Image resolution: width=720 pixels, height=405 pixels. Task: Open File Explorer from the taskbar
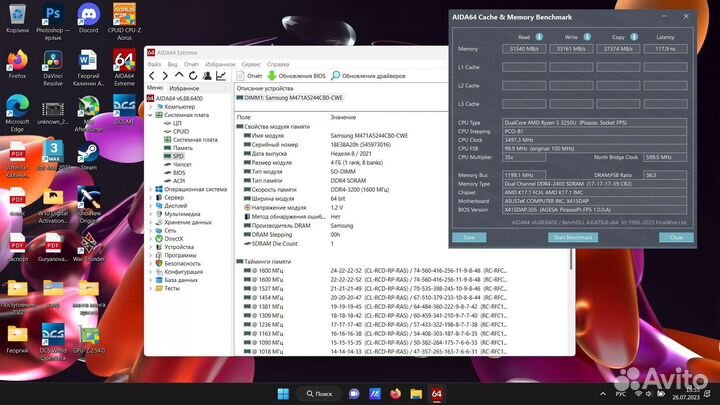point(416,394)
